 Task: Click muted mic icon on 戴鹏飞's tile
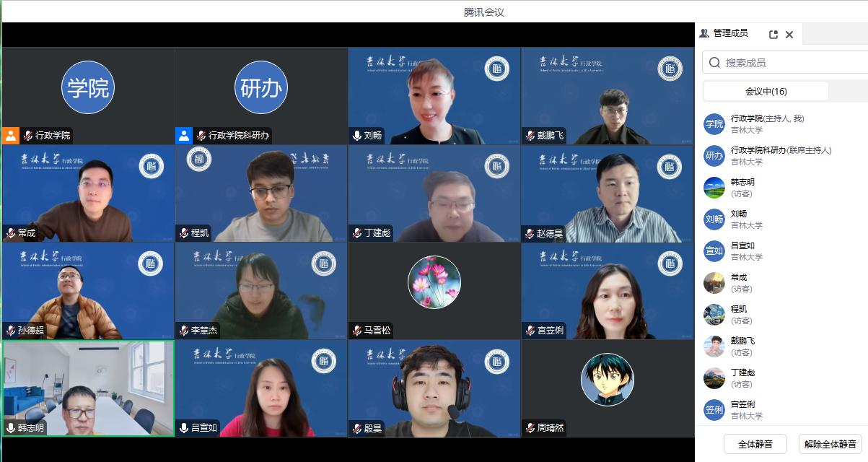click(530, 136)
